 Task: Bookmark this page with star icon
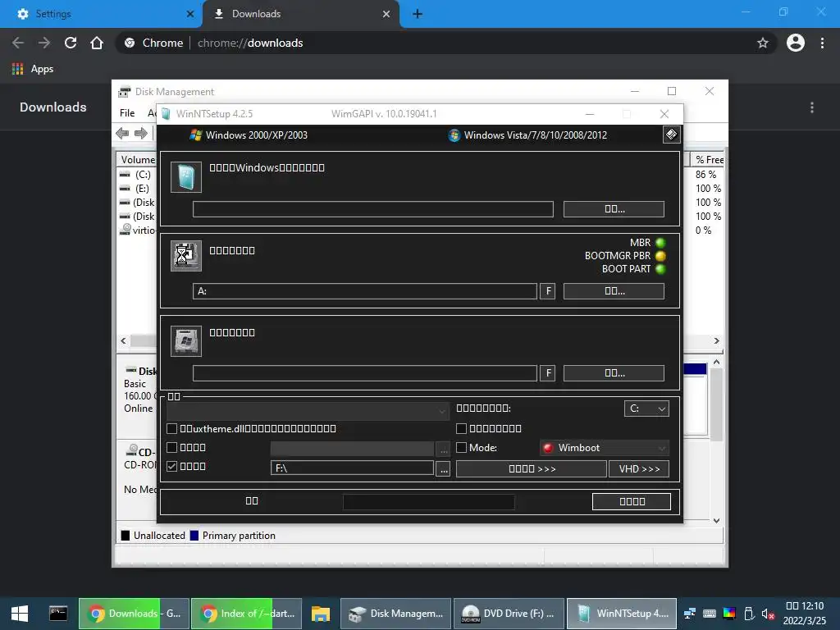[x=763, y=43]
